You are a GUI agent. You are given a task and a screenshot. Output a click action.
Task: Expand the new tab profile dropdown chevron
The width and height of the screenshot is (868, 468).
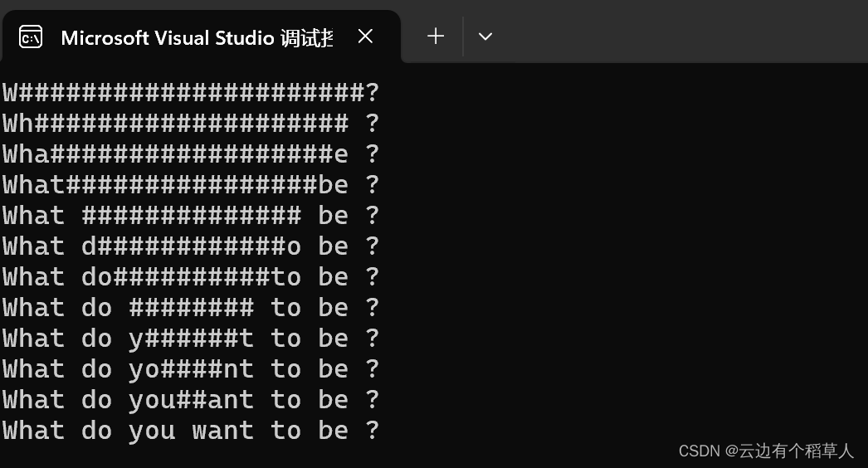click(485, 37)
